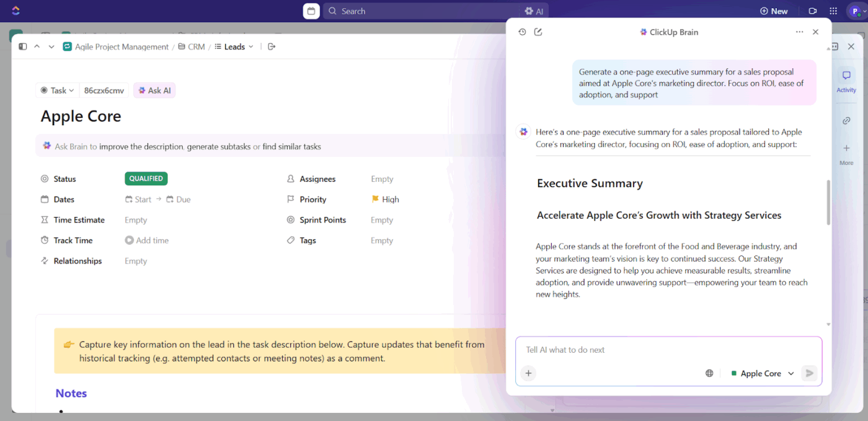Open the Task type dropdown
The height and width of the screenshot is (421, 868).
[x=58, y=91]
